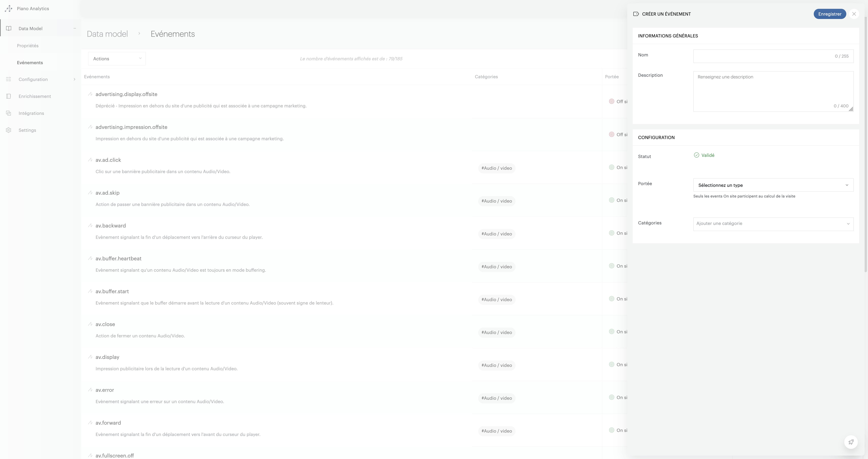Open Settings using the gear icon

point(8,130)
